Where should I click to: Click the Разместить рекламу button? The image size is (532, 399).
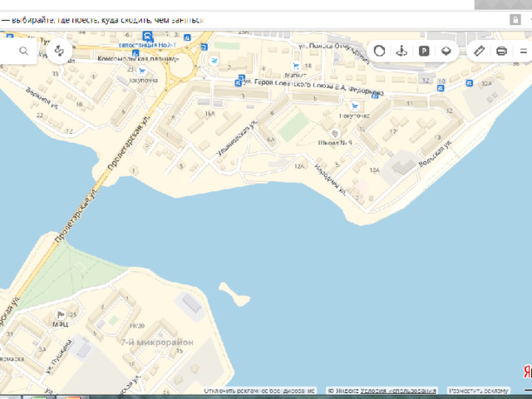pos(479,390)
